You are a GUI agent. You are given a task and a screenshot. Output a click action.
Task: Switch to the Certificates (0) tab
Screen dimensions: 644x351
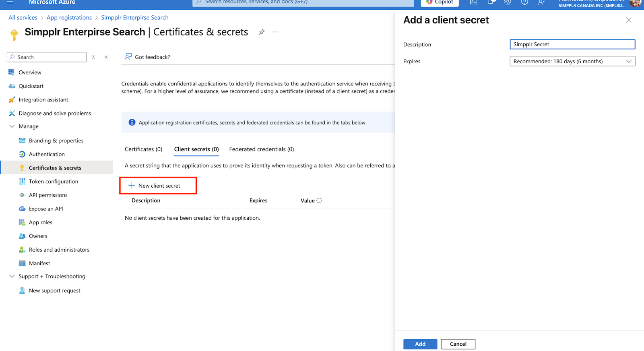(x=143, y=149)
